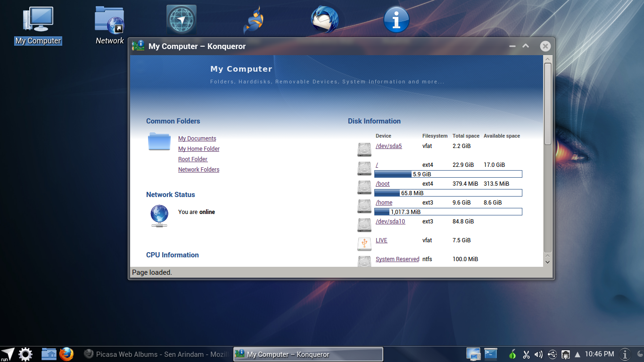
Task: Open the Klipper scissors tray icon
Action: tap(526, 354)
